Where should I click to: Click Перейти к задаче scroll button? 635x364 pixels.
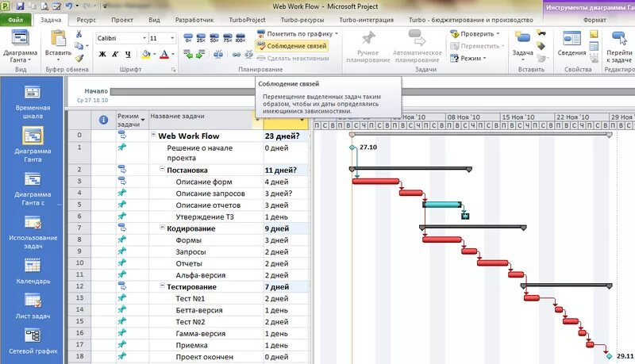[619, 47]
